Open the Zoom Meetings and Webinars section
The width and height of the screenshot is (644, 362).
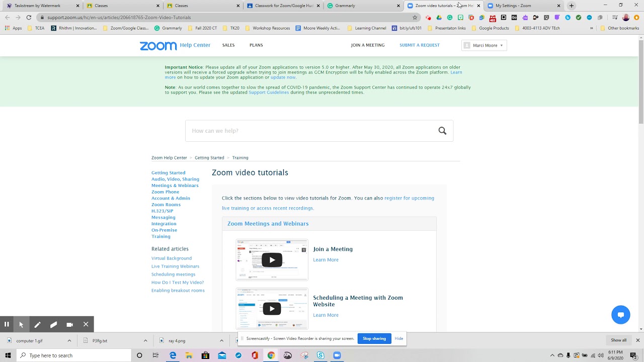click(x=268, y=224)
